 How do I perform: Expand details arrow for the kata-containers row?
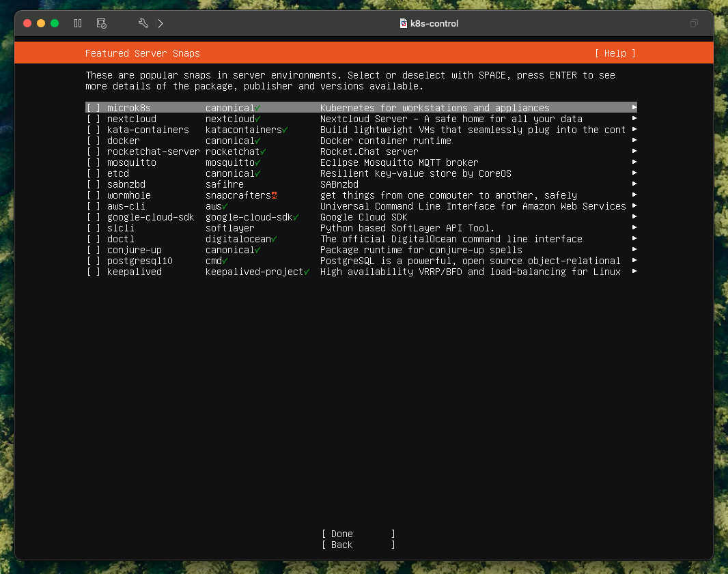click(634, 130)
